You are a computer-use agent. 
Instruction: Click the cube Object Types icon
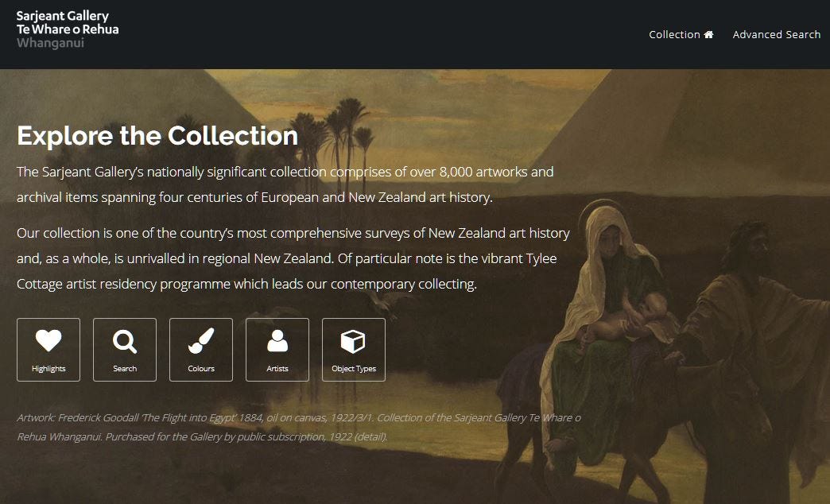pyautogui.click(x=353, y=342)
